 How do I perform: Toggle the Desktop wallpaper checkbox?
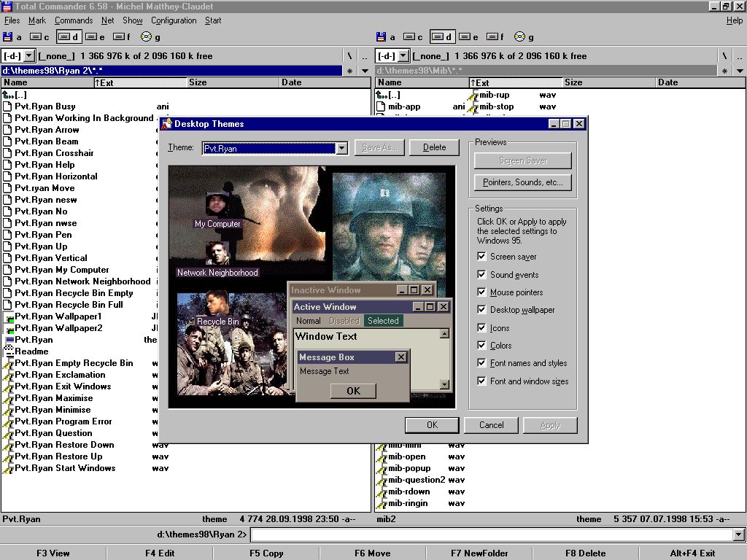click(x=481, y=310)
